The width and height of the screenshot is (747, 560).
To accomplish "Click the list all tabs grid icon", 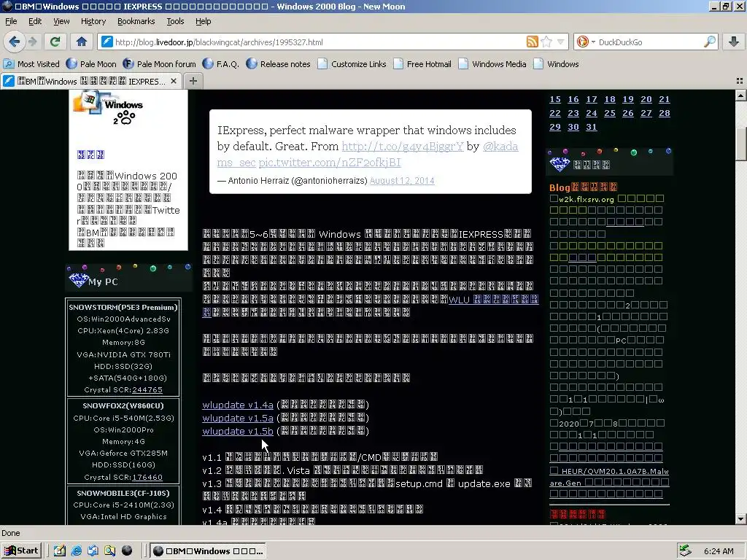I will (740, 81).
